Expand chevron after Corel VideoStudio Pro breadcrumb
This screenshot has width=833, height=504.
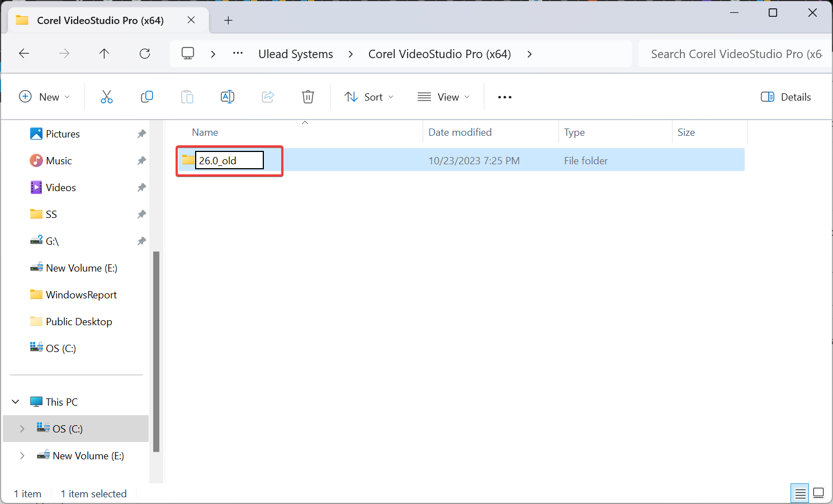[529, 54]
